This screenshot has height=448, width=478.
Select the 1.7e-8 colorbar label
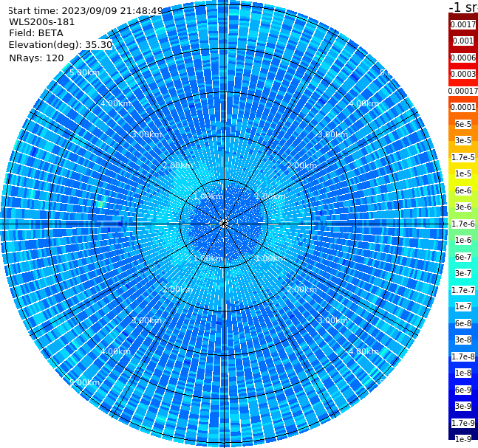pyautogui.click(x=463, y=356)
